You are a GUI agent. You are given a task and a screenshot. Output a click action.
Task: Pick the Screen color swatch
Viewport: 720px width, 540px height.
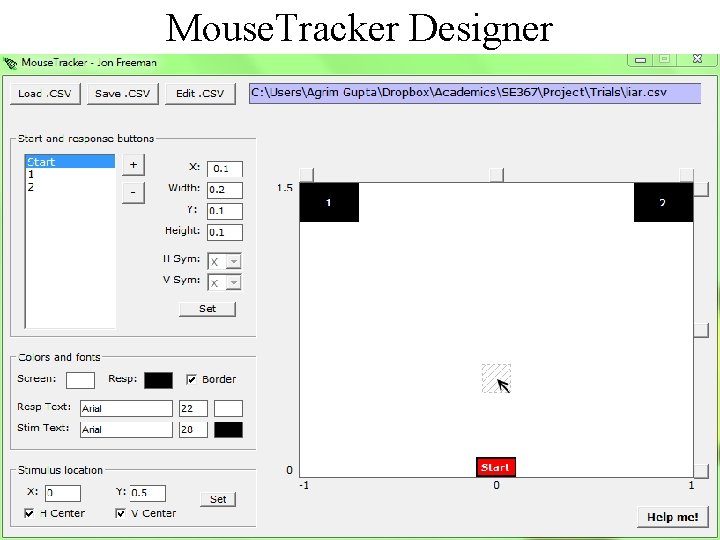[80, 380]
